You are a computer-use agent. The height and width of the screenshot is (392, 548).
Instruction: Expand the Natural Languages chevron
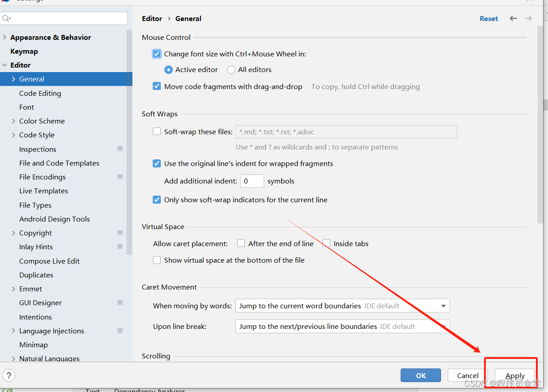pyautogui.click(x=13, y=358)
